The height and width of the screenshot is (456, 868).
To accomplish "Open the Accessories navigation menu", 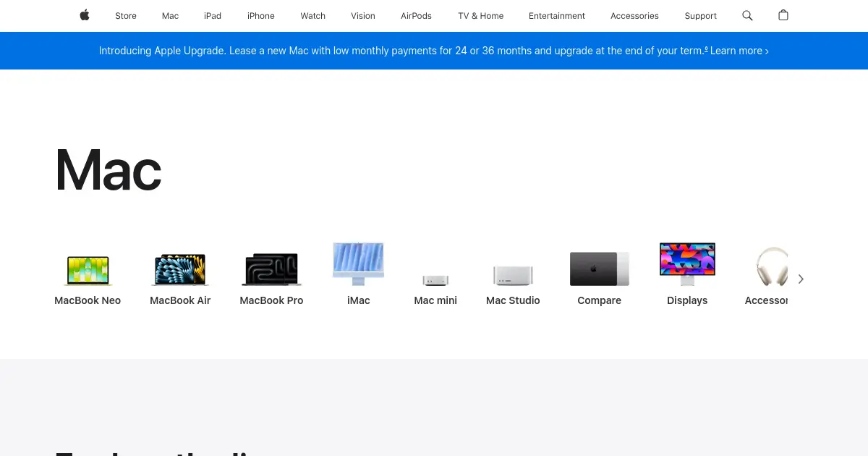I will pyautogui.click(x=634, y=16).
